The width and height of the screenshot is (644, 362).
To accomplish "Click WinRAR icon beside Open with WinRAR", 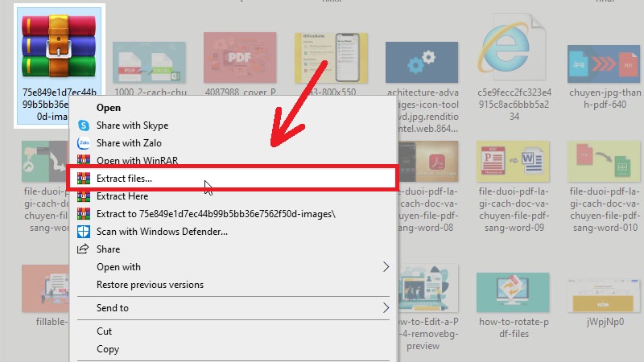I will tap(84, 159).
